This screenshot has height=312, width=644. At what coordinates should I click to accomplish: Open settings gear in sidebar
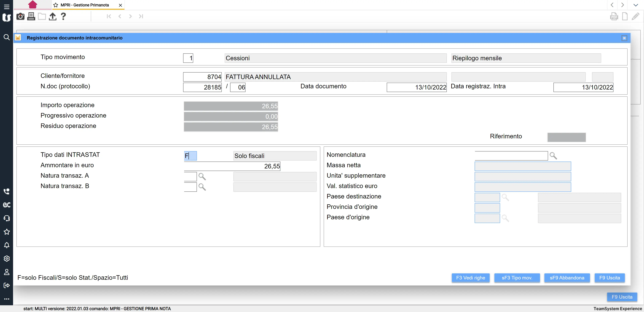coord(7,258)
